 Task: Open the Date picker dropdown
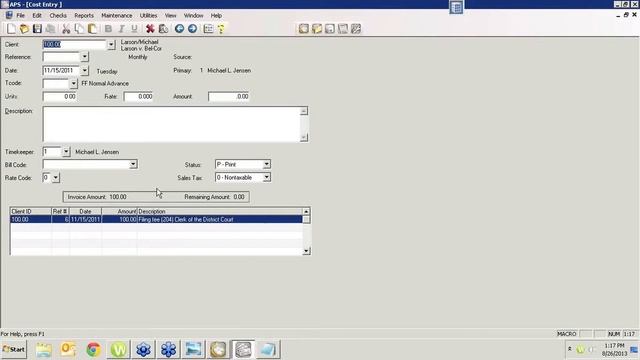[x=84, y=71]
